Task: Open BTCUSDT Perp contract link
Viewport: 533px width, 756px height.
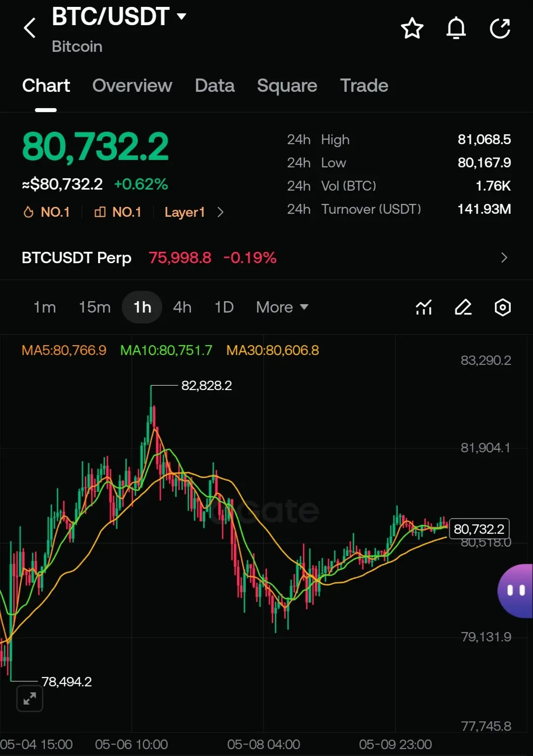Action: 76,258
